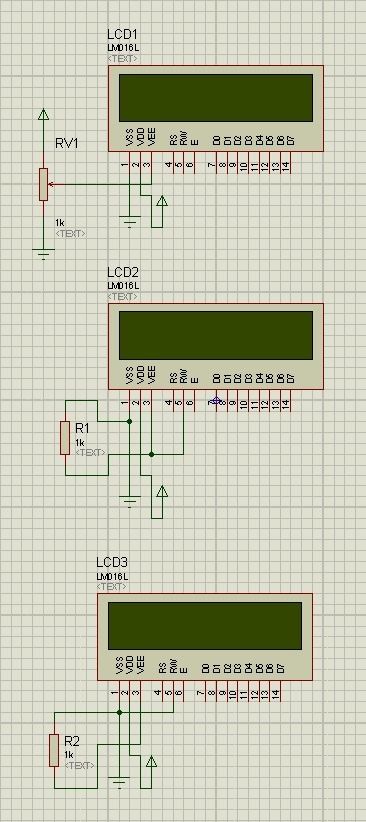The height and width of the screenshot is (822, 366).
Task: Click the junction dot above R2 on LCD3 circuit
Action: tap(120, 712)
